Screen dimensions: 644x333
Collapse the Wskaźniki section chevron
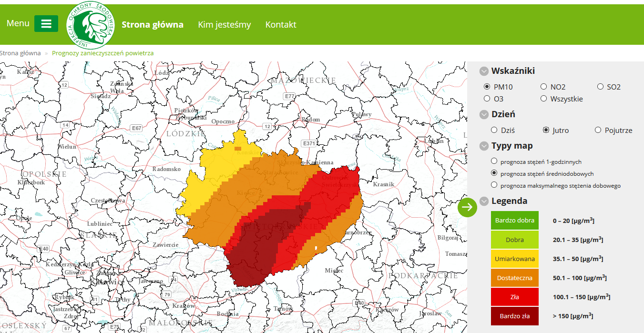tap(484, 71)
